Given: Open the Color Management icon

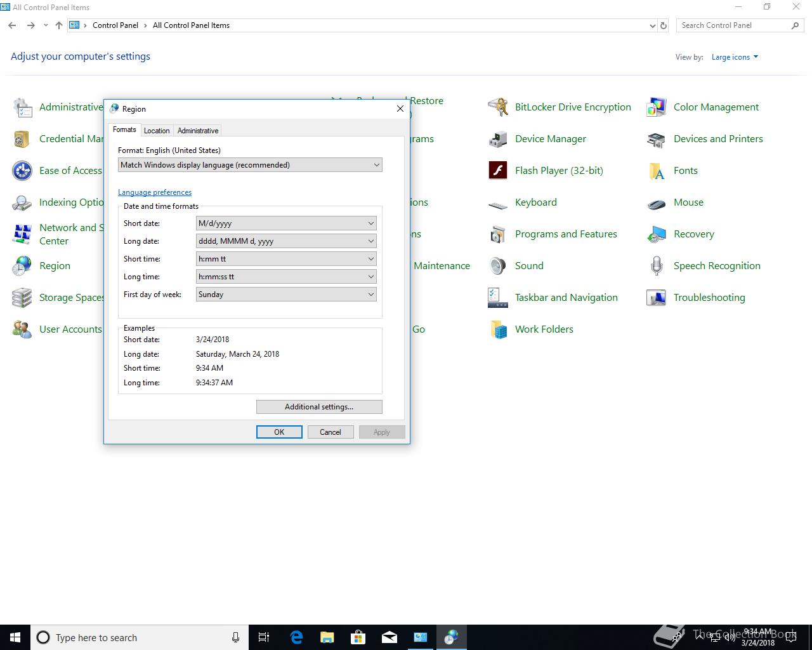Looking at the screenshot, I should point(657,107).
